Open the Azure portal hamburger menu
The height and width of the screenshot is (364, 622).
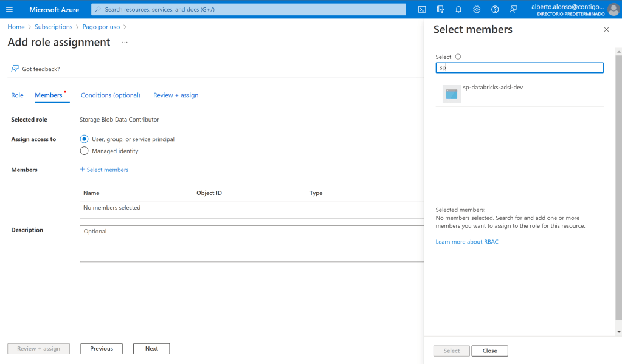point(9,9)
